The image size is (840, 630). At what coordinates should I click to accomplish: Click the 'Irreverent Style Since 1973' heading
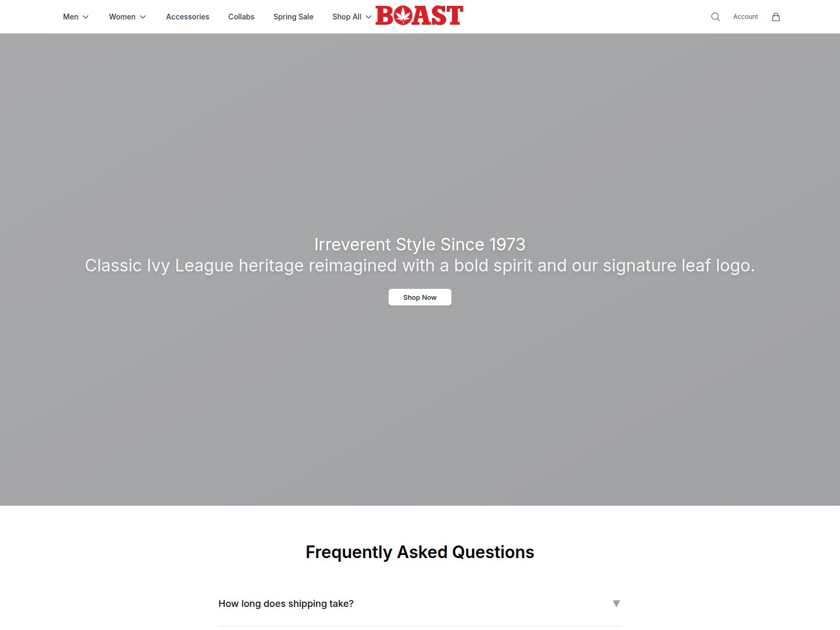[x=420, y=244]
